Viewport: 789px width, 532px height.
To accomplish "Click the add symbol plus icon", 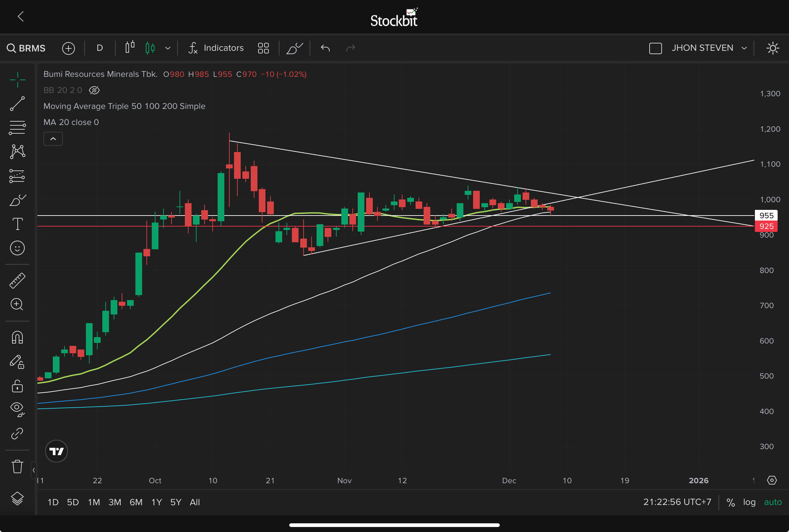I will tap(68, 48).
